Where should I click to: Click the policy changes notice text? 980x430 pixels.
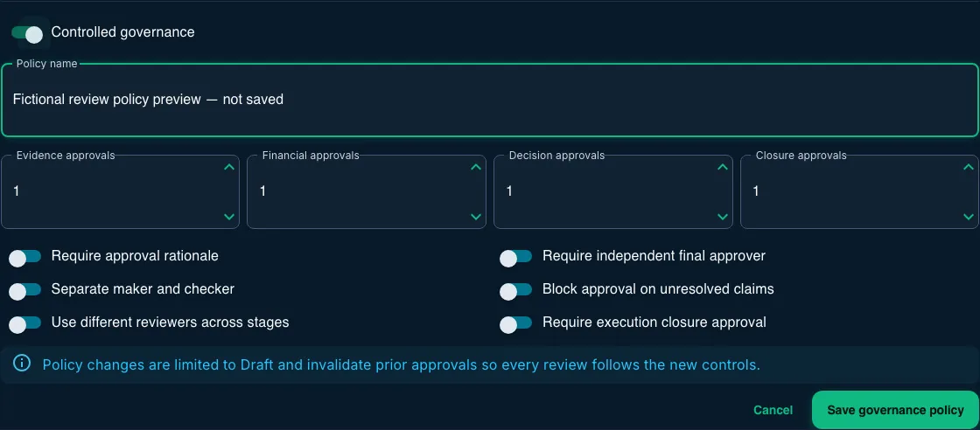click(402, 364)
